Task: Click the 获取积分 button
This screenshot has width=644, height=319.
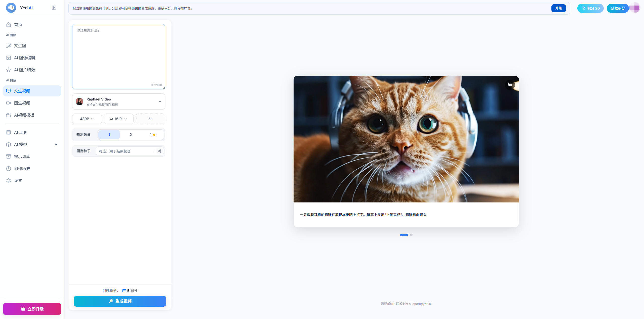Action: click(618, 8)
